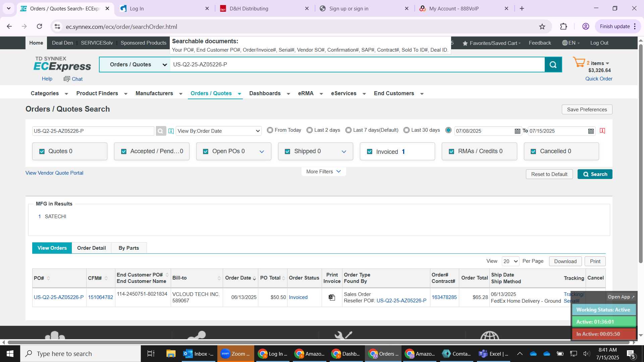Open the View Vendor Quote Portal link
644x362 pixels.
[54, 173]
